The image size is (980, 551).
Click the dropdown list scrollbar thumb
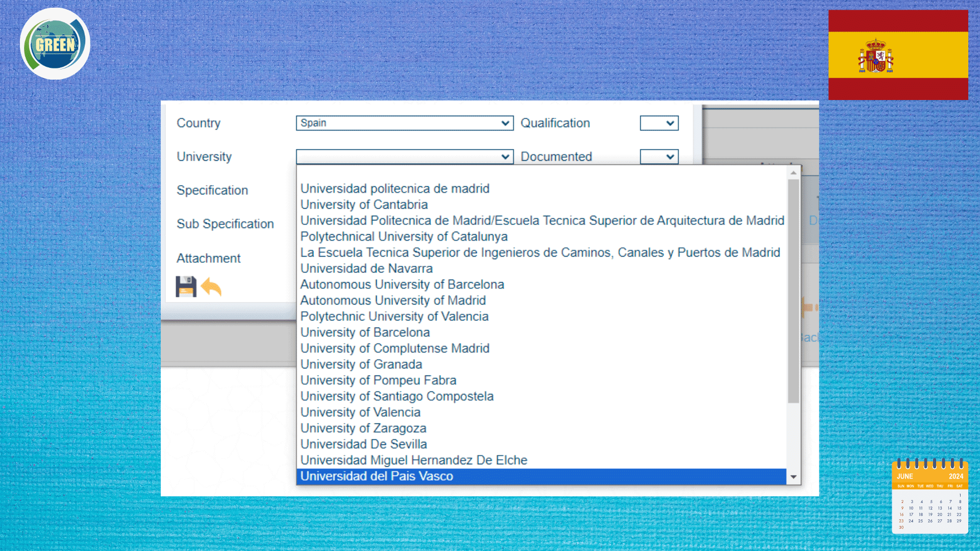click(x=793, y=291)
